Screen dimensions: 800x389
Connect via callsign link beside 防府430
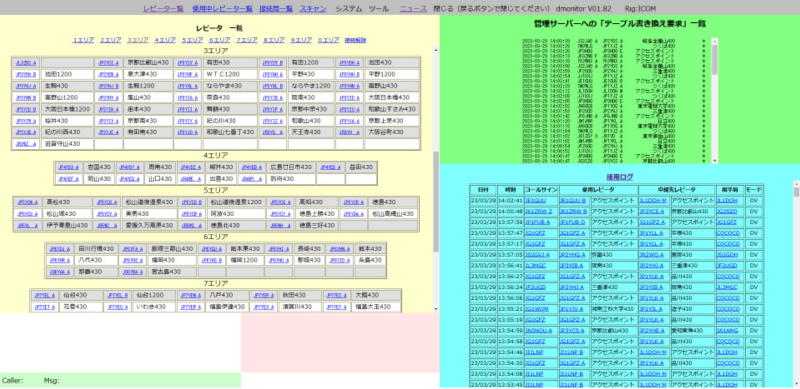click(x=252, y=179)
